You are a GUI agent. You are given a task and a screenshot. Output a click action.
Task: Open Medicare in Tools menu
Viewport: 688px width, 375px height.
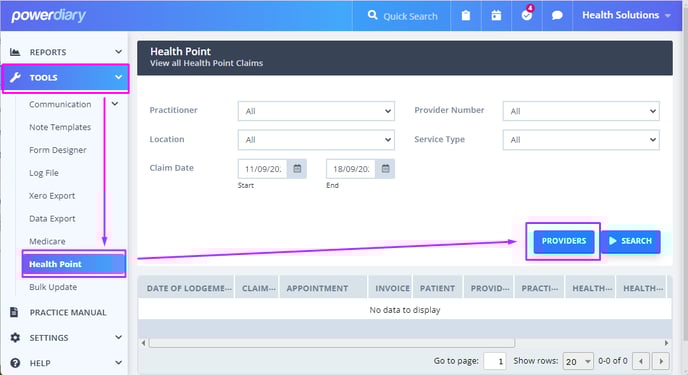(x=47, y=241)
